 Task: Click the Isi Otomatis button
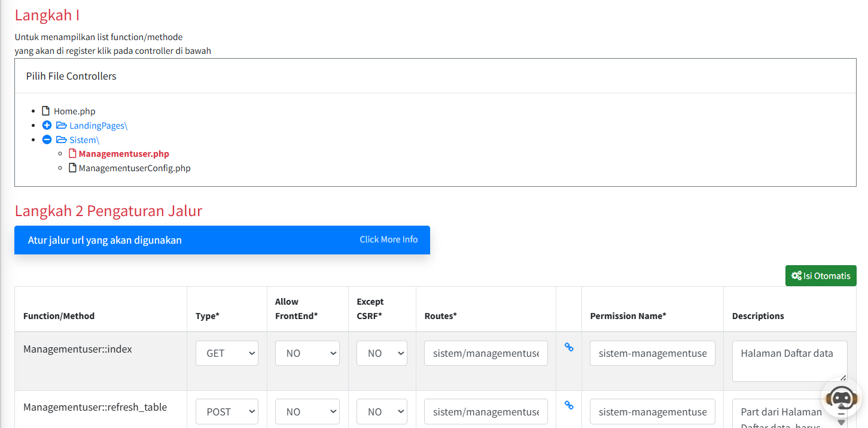coord(821,276)
